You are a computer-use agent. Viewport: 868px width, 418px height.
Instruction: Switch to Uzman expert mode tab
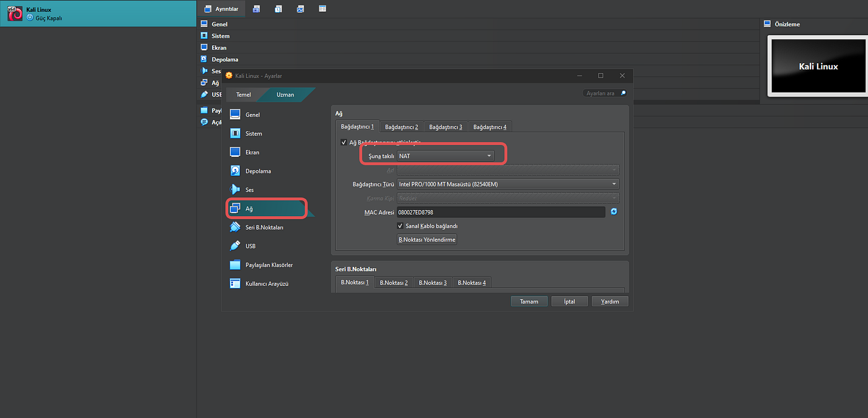pos(285,95)
